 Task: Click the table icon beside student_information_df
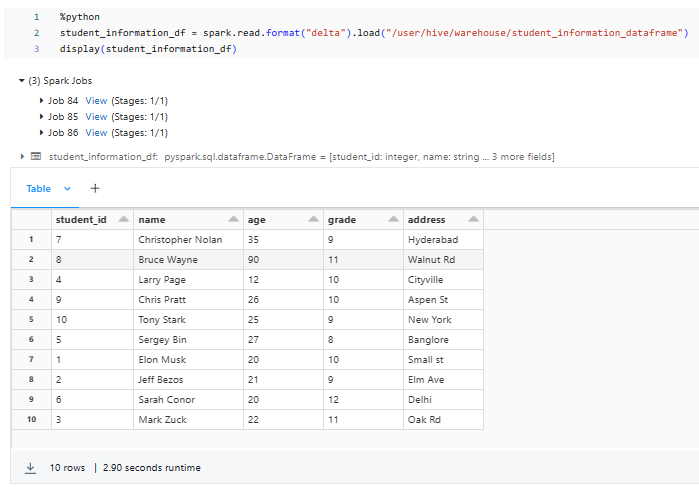tap(36, 156)
